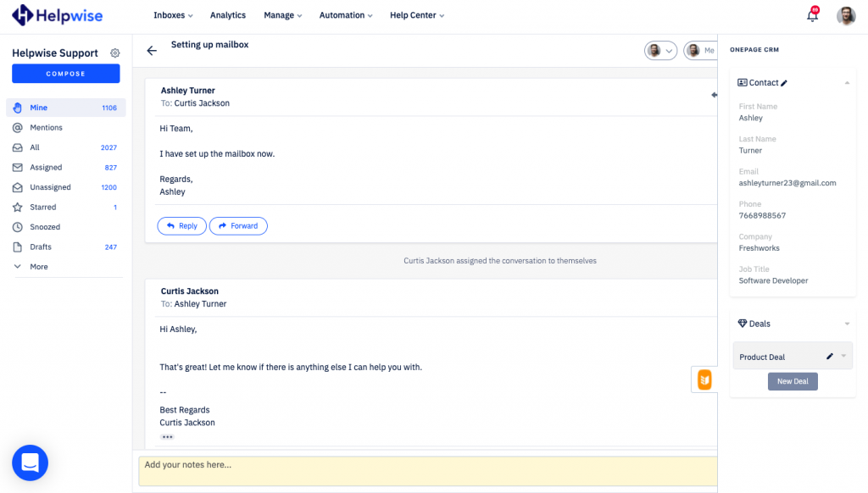
Task: Click the back arrow beside conversation title
Action: pos(152,51)
